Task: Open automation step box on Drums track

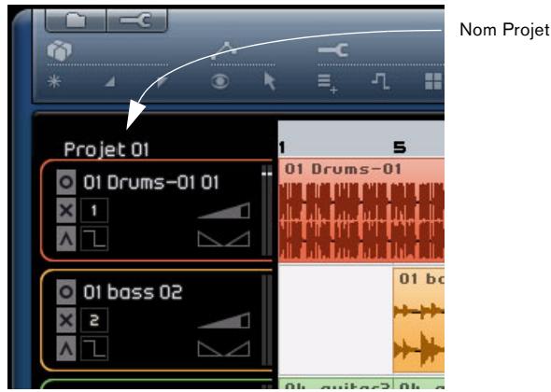Action: point(94,239)
